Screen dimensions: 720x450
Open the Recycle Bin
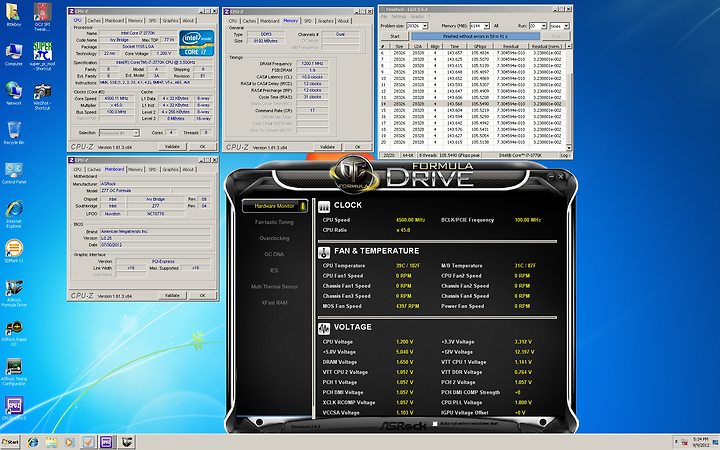point(14,133)
